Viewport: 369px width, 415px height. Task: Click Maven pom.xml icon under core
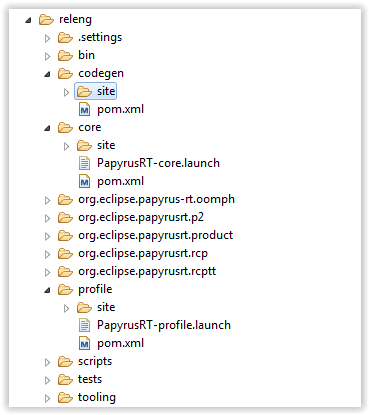tap(84, 182)
